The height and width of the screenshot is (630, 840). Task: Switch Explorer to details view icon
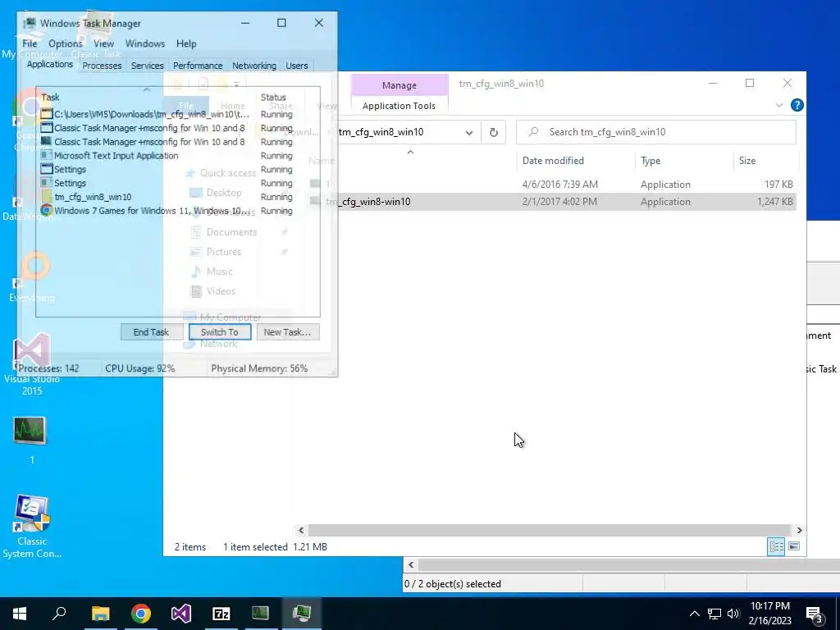tap(776, 546)
